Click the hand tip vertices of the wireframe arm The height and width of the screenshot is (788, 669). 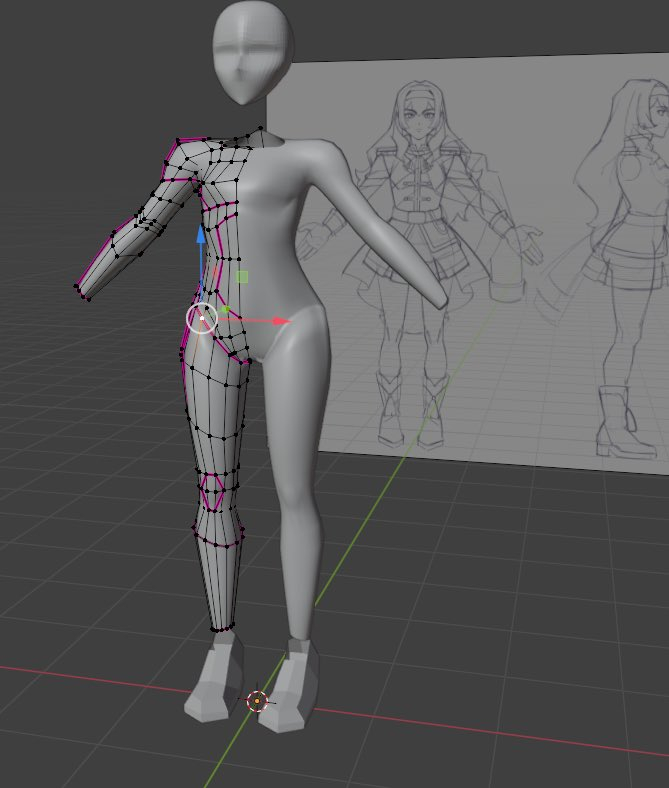coord(80,291)
